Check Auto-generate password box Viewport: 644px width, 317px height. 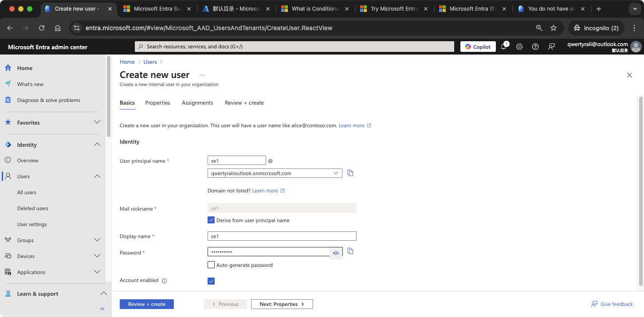(211, 265)
